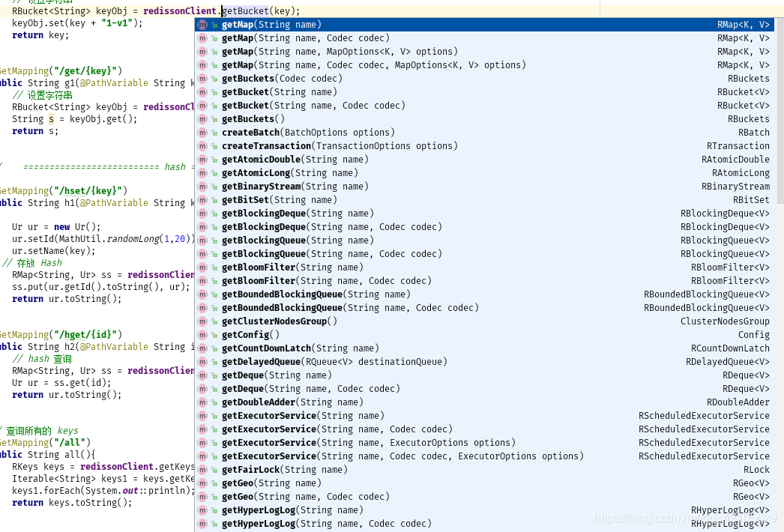Pick getDoubleAdder(String name) entry
This screenshot has height=532, width=784.
click(287, 402)
